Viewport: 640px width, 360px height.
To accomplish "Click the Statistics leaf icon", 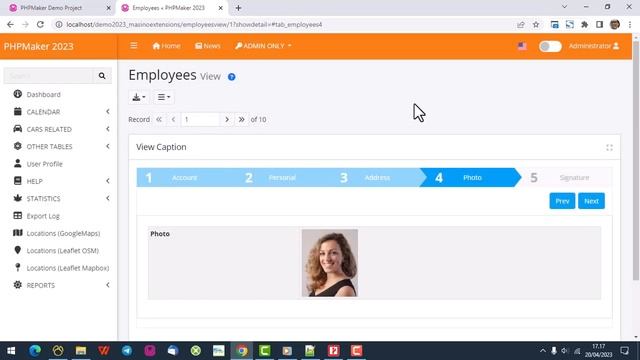I will (x=18, y=198).
